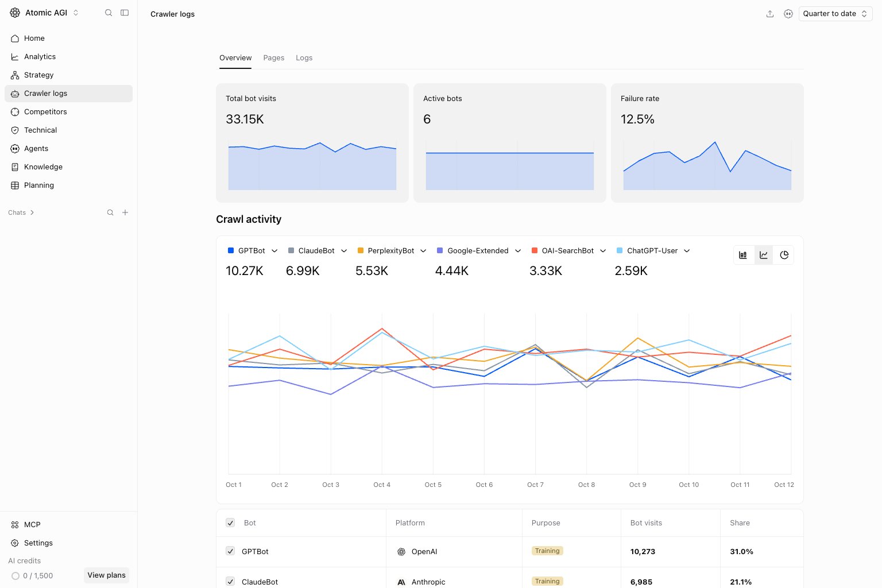Uncheck the GPTBot row checkbox

click(x=230, y=551)
